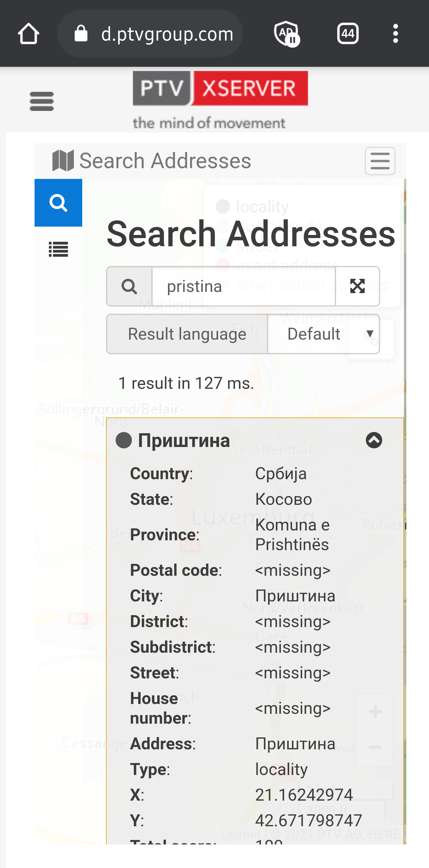The height and width of the screenshot is (868, 429).
Task: Click the browser address bar URL
Action: pos(167,34)
